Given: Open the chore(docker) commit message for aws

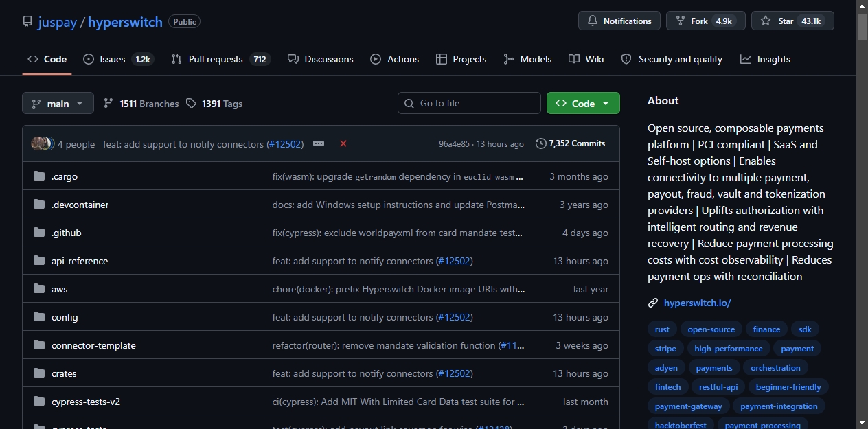Looking at the screenshot, I should tap(398, 289).
